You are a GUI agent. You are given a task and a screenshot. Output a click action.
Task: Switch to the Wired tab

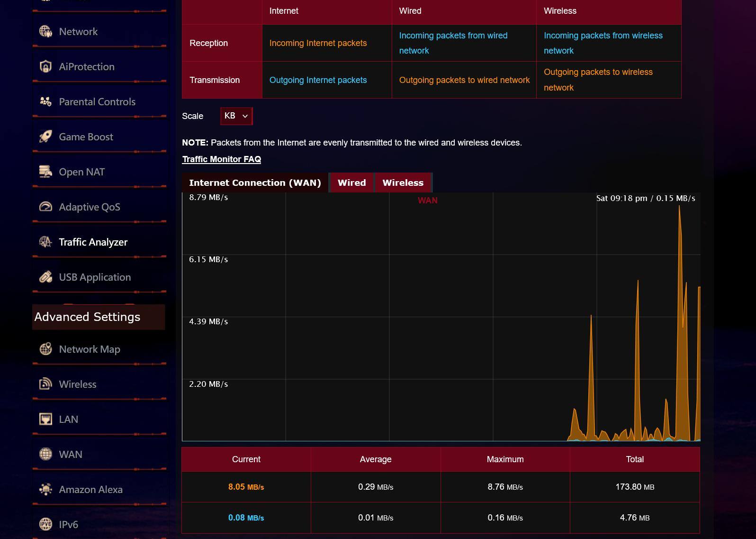(351, 183)
